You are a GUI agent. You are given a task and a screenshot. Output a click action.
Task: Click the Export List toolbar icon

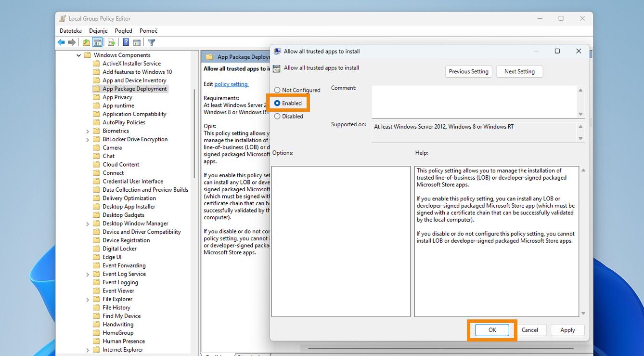[111, 42]
